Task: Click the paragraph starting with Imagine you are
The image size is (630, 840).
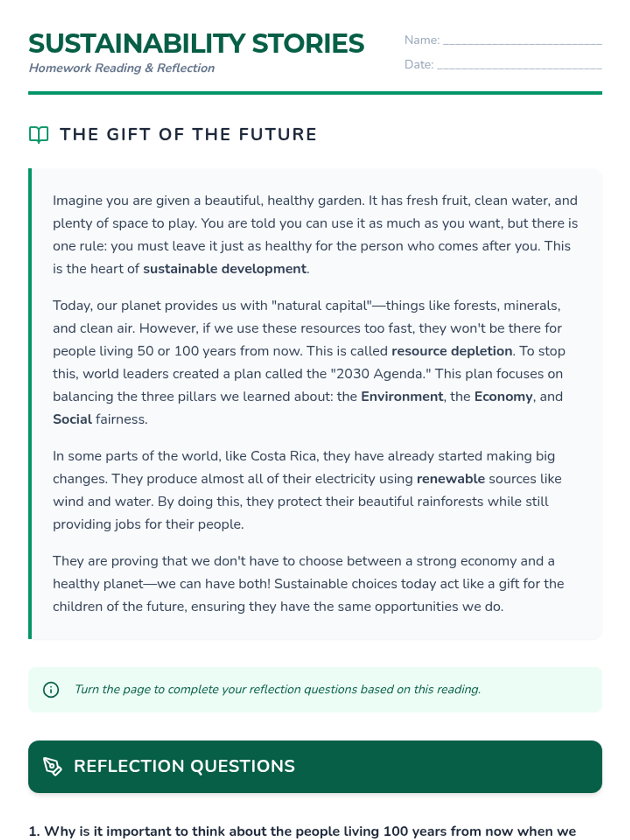Action: pos(315,235)
